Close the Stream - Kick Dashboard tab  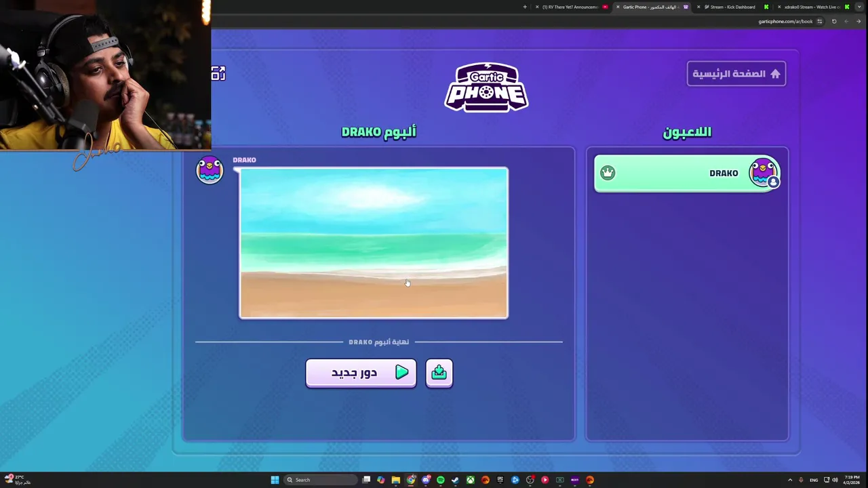click(x=698, y=7)
